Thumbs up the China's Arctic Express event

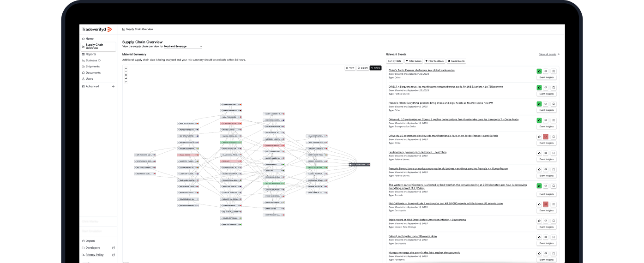coord(539,71)
